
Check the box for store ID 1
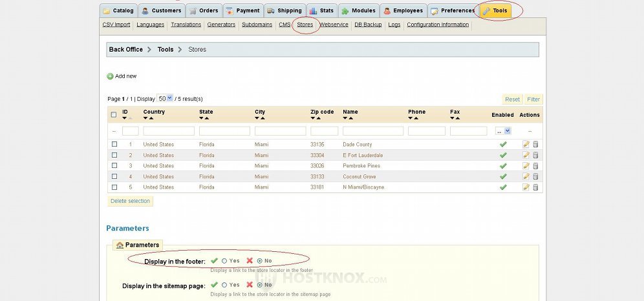(x=114, y=144)
